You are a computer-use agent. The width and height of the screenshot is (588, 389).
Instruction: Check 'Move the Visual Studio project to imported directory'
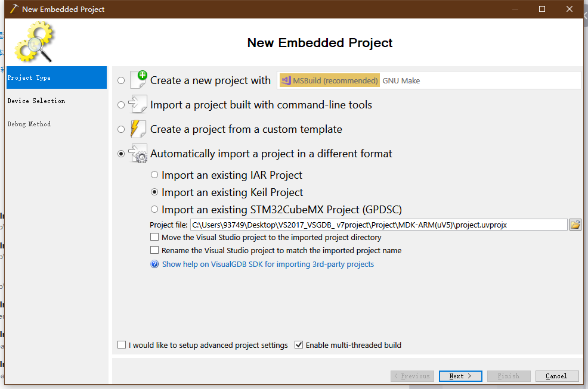154,237
